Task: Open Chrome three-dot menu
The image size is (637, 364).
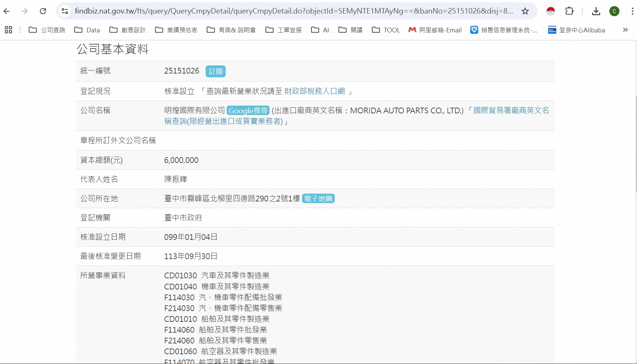Action: coord(632,11)
